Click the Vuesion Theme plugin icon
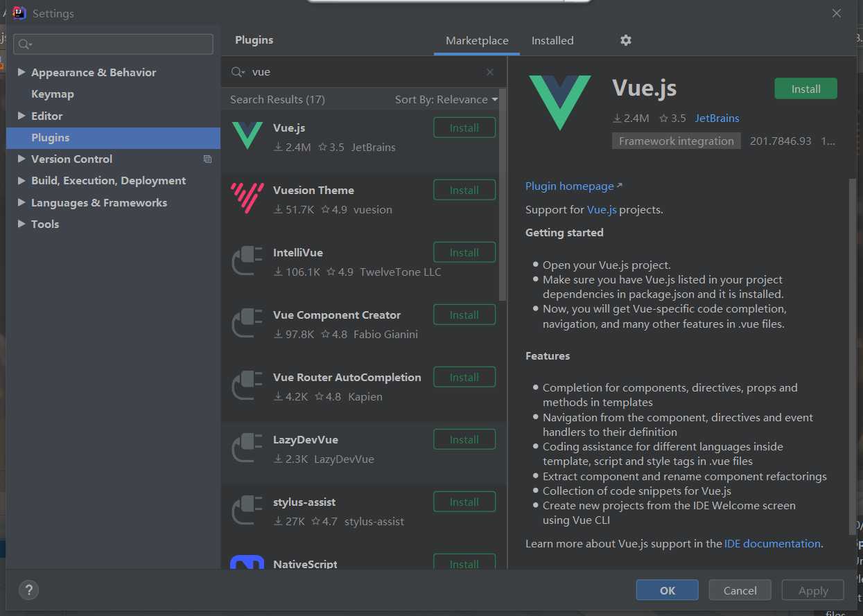Viewport: 863px width, 616px height. coord(247,197)
